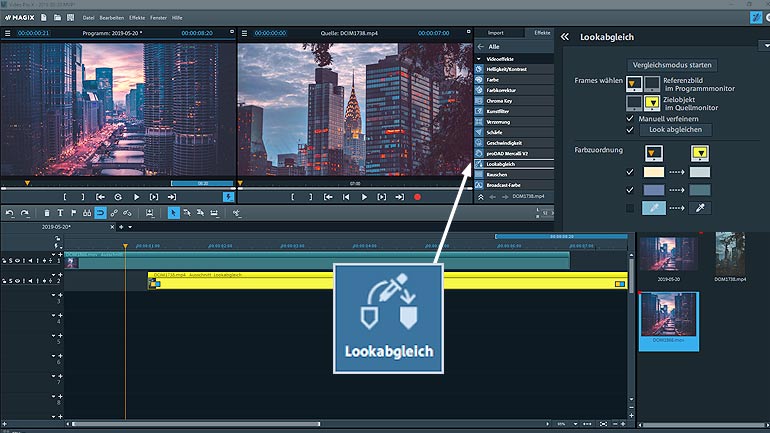Click the back arrow next to Alle
The image size is (770, 433).
click(x=480, y=47)
